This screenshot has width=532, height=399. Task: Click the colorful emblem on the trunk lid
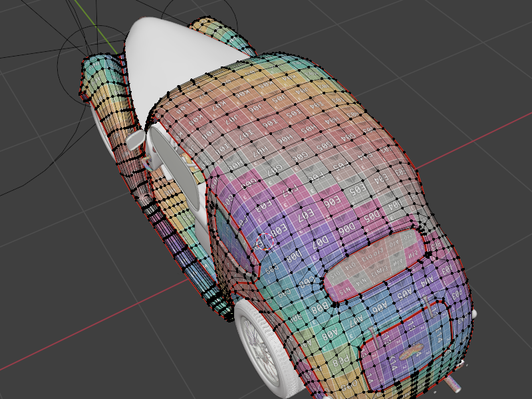coord(411,352)
